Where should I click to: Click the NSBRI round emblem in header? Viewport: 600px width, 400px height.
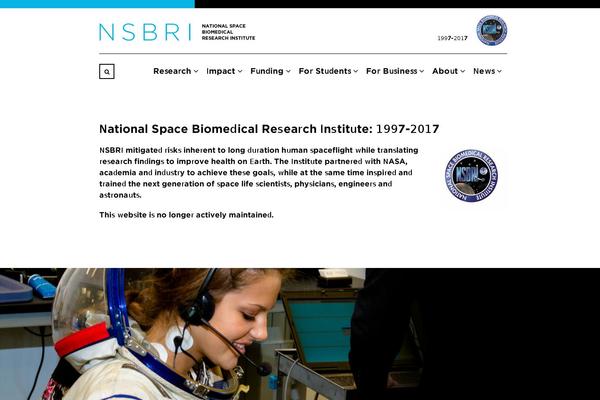pos(492,31)
